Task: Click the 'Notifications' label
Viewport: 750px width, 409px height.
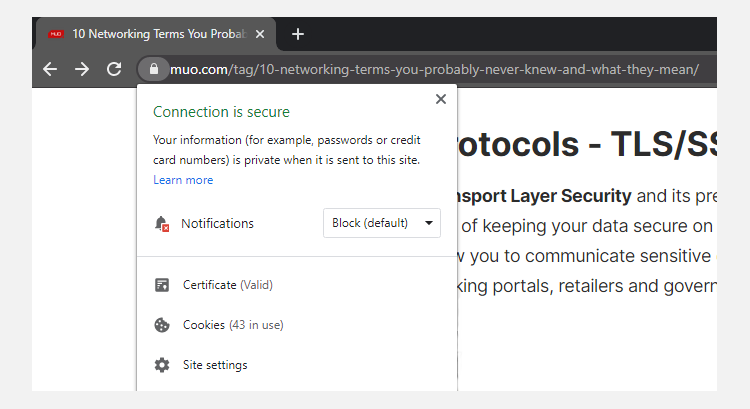Action: pyautogui.click(x=217, y=223)
